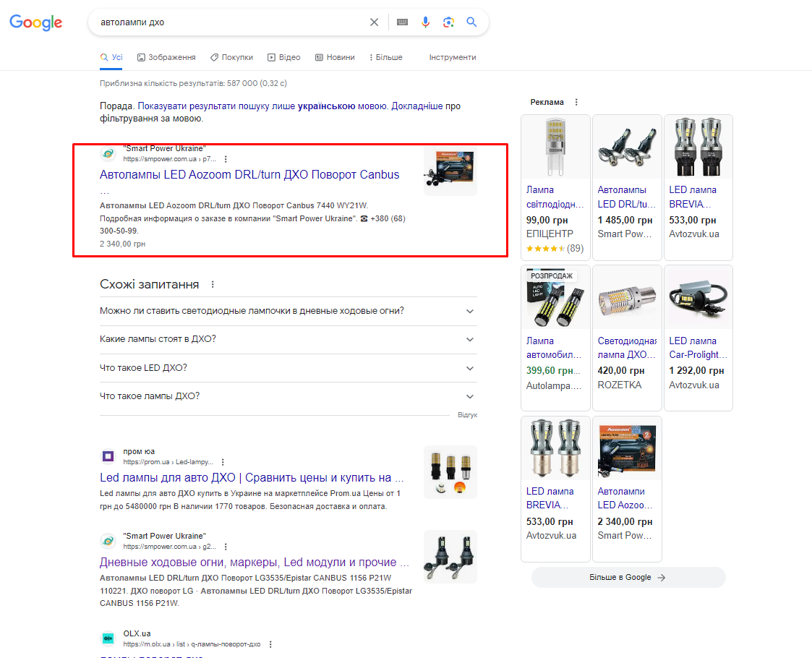
Task: Click the Докладніше link about language filtering
Action: point(417,106)
